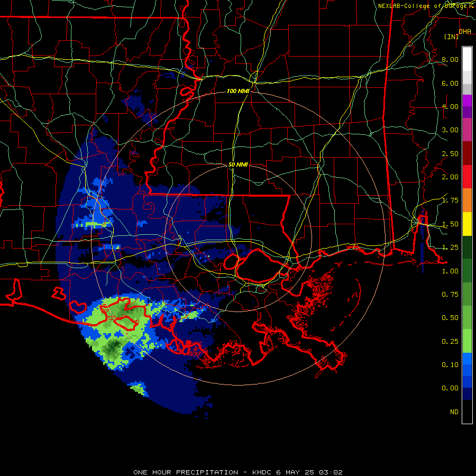The image size is (476, 476).
Task: Click the OHA product label
Action: tap(465, 32)
